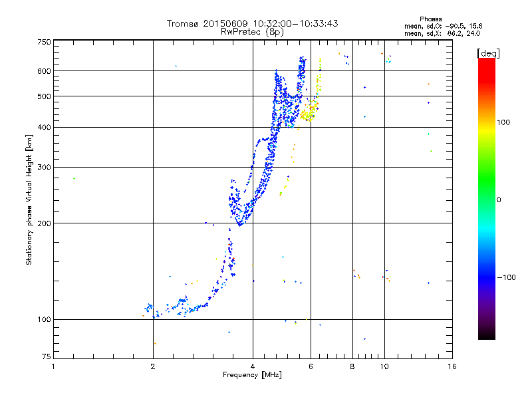The image size is (532, 399).
Task: Click the x-axis tick label '10'
Action: click(384, 366)
